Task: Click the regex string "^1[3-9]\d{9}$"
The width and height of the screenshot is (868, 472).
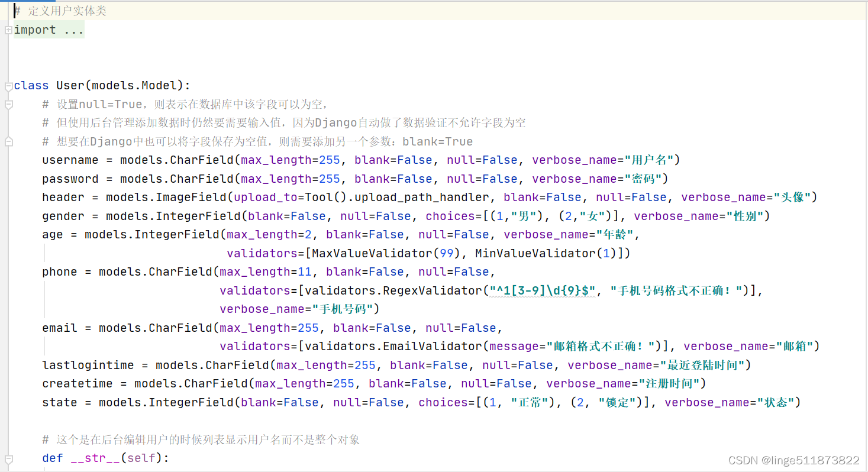Action: click(x=543, y=290)
